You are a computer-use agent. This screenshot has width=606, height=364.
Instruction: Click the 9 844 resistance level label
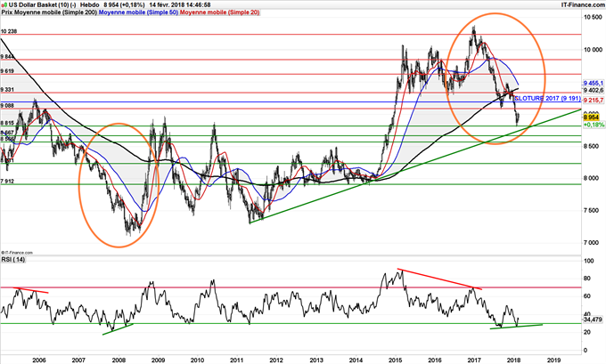coord(7,57)
